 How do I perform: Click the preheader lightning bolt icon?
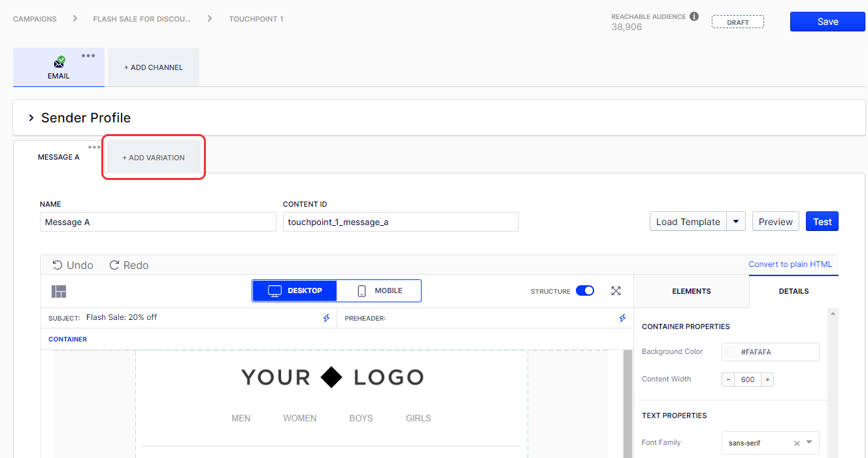click(622, 318)
